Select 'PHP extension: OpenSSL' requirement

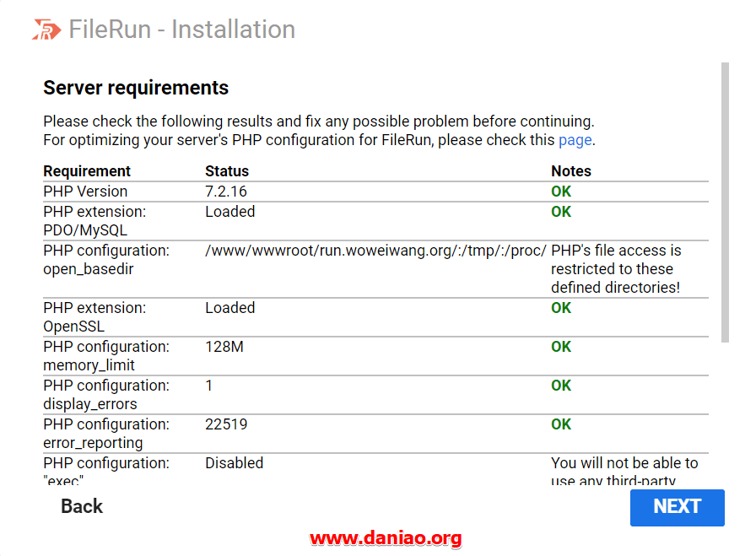[94, 317]
